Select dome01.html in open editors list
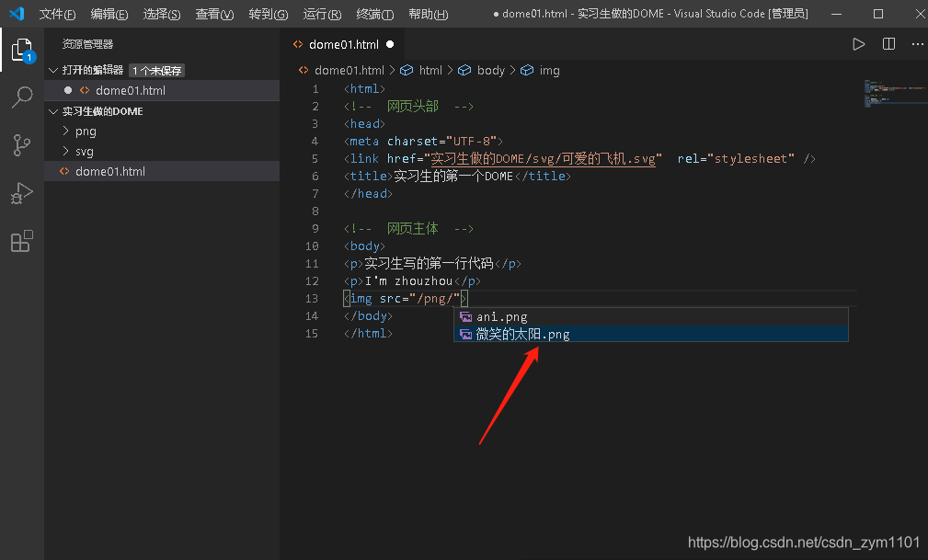 coord(162,90)
